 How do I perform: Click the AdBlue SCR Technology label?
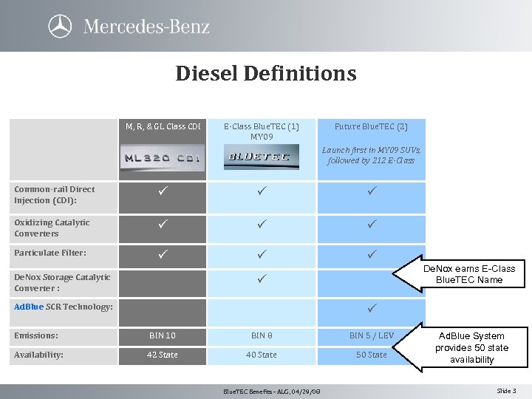pos(64,307)
